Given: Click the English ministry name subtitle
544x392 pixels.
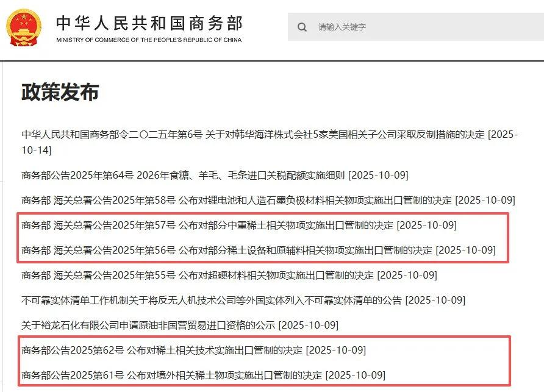Looking at the screenshot, I should pyautogui.click(x=149, y=40).
